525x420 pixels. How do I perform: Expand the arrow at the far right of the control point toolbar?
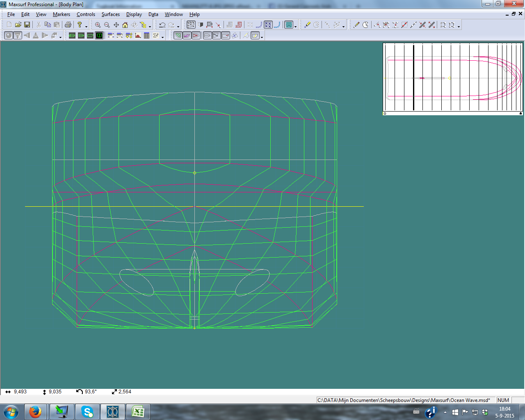pos(459,26)
